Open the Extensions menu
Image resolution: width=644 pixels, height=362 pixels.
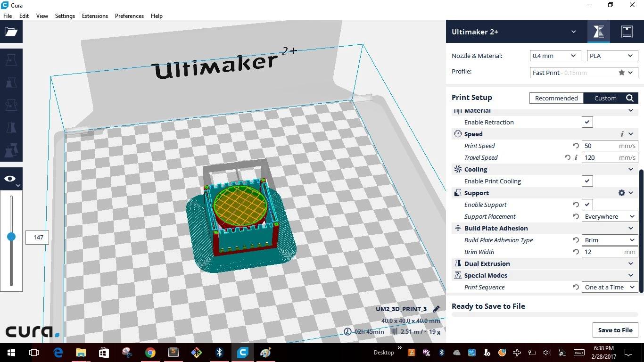click(95, 16)
